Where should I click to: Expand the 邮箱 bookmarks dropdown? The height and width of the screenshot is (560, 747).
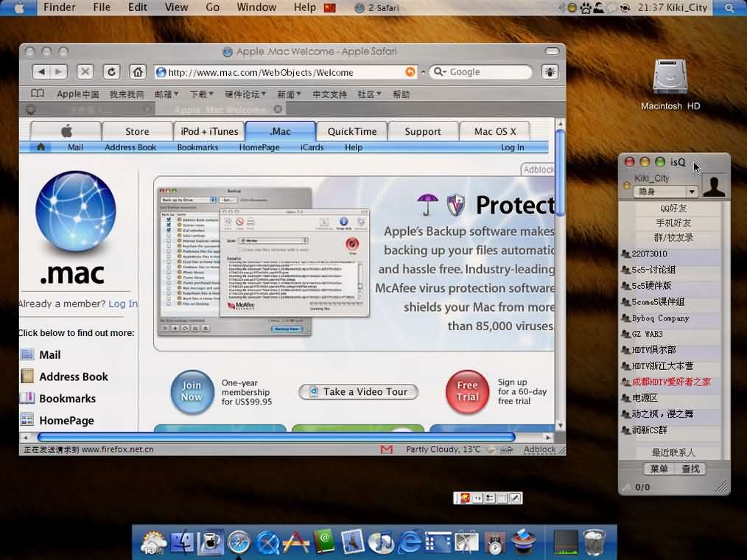click(x=166, y=94)
